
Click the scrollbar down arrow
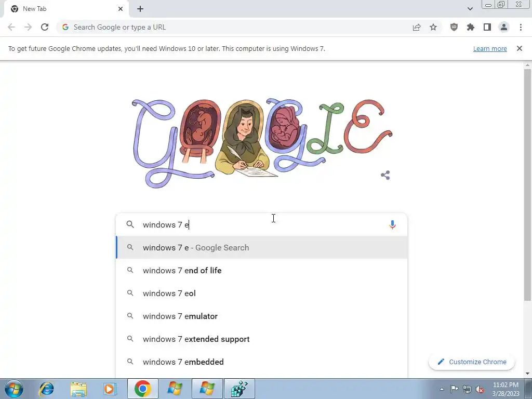[527, 374]
